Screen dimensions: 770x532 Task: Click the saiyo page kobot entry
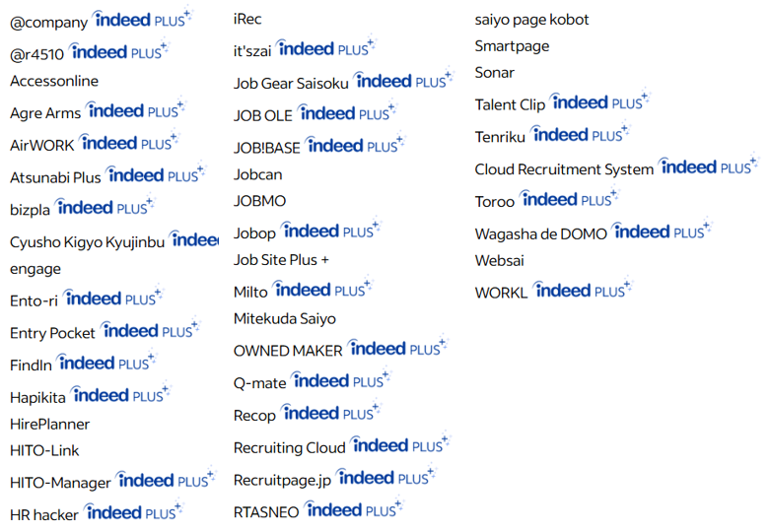pyautogui.click(x=531, y=20)
